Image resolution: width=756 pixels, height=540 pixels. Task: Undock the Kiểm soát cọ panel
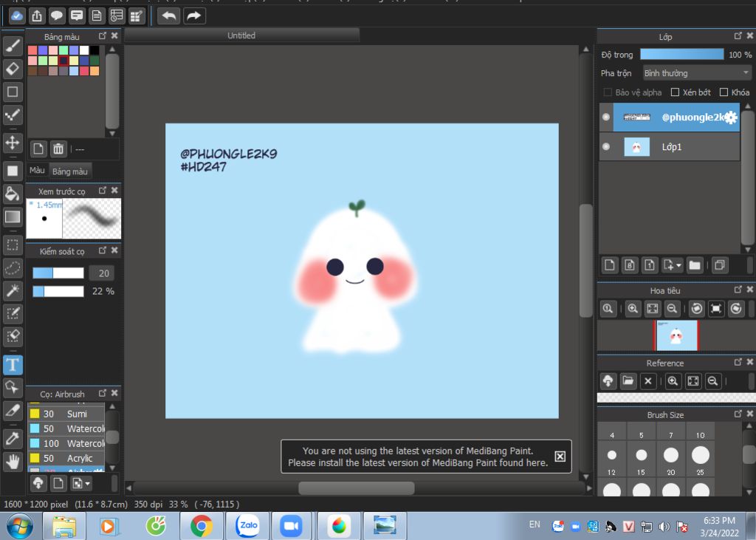tap(102, 250)
